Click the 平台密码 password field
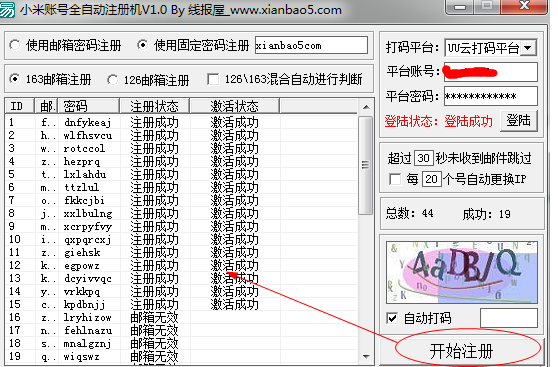The width and height of the screenshot is (558, 367). pos(490,96)
